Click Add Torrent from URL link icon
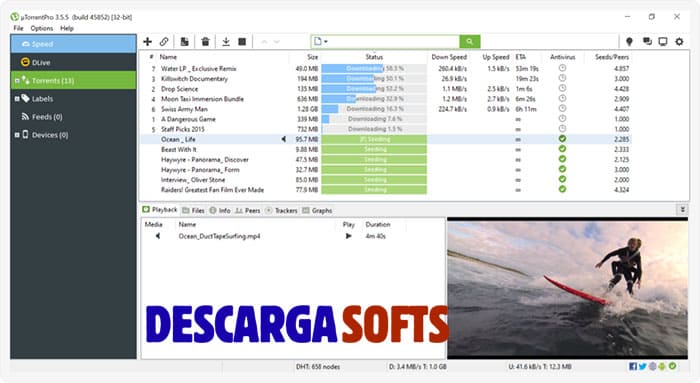The image size is (700, 383). (x=164, y=42)
